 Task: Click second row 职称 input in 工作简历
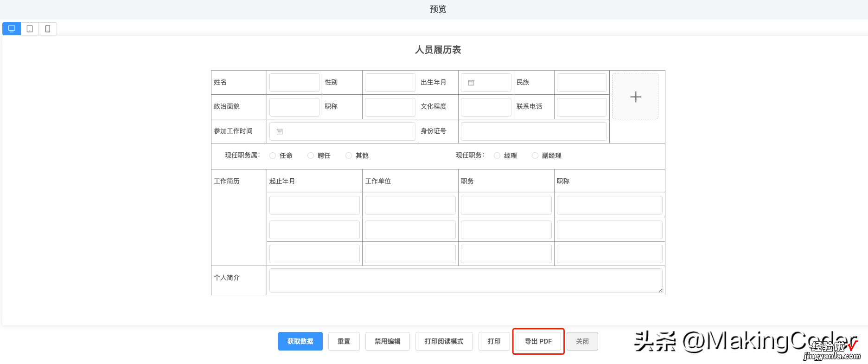coord(610,230)
